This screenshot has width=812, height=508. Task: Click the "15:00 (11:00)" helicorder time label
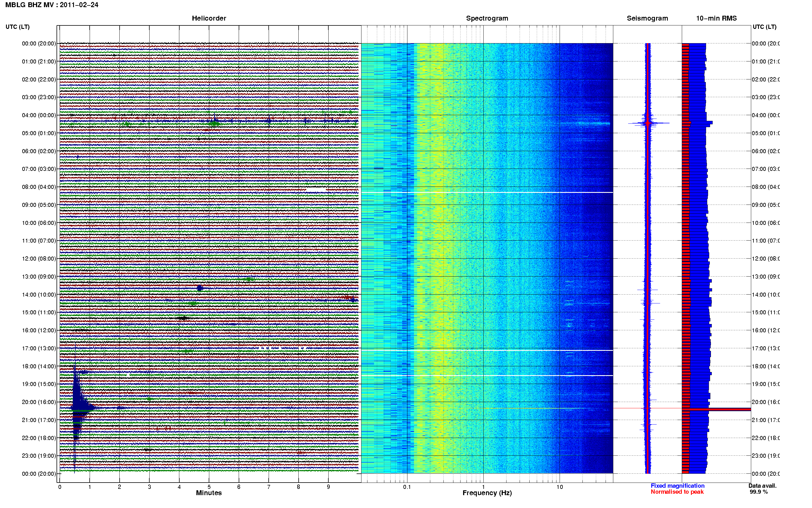coord(39,313)
